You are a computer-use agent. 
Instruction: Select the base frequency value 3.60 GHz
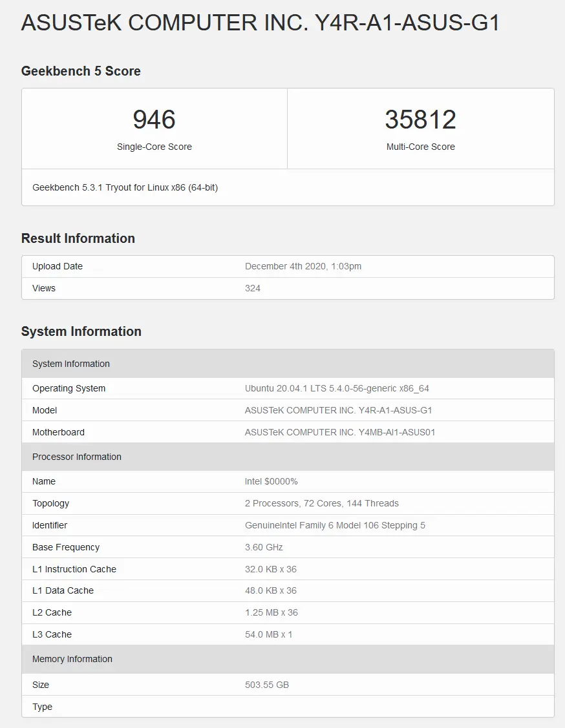point(264,547)
